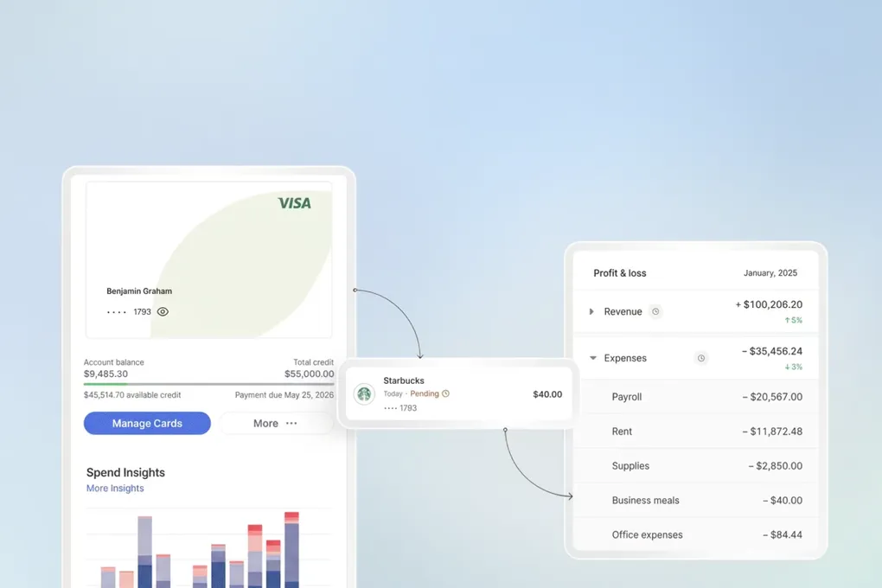Click the credit usage progress bar
Viewport: 882px width, 588px height.
pos(208,384)
